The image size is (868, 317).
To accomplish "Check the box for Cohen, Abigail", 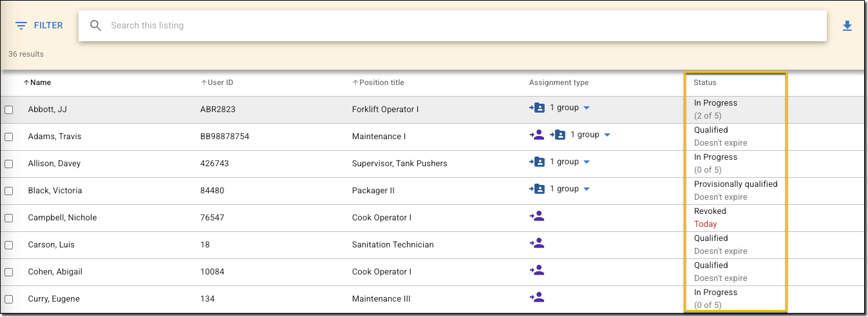I will [x=9, y=273].
